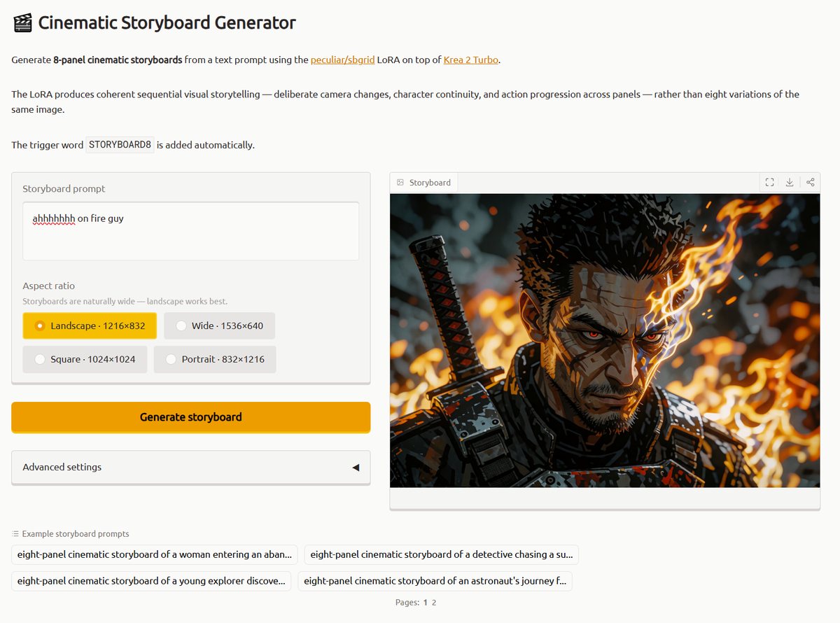Share the storyboard image
The width and height of the screenshot is (840, 623).
810,183
